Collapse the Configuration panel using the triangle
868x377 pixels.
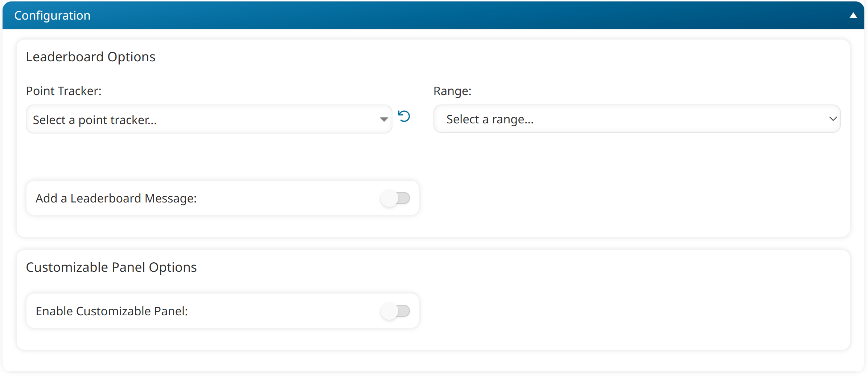pyautogui.click(x=852, y=15)
